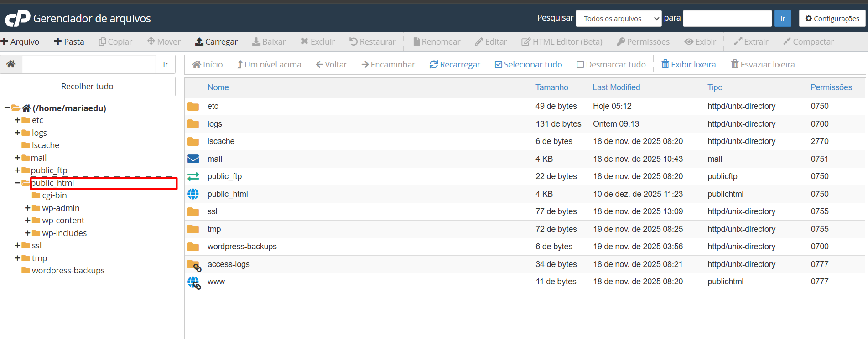Expand the logs tree folder

(x=17, y=133)
